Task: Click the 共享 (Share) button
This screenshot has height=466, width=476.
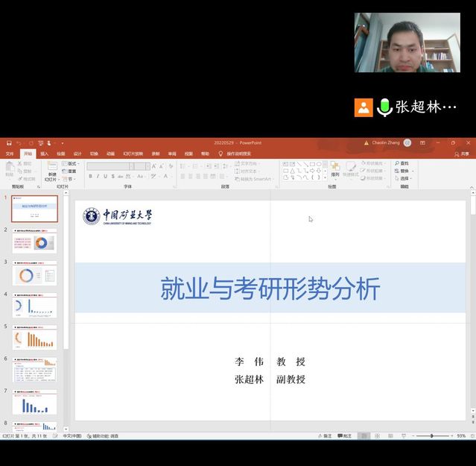Action: click(462, 154)
